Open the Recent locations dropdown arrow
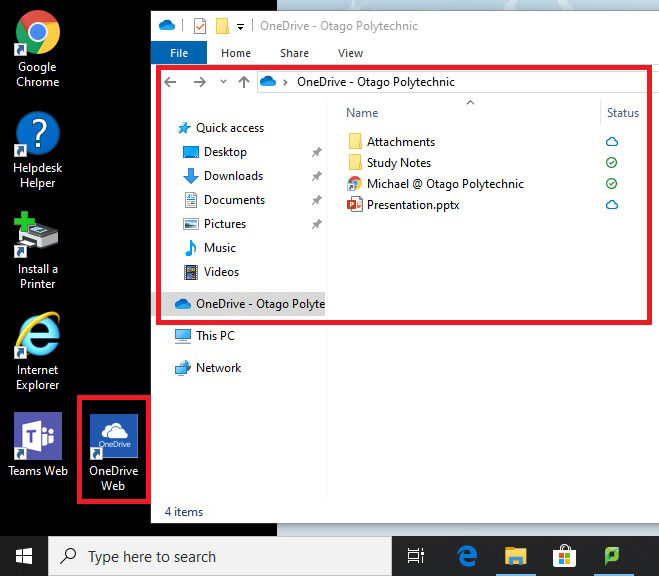The image size is (659, 576). click(223, 82)
